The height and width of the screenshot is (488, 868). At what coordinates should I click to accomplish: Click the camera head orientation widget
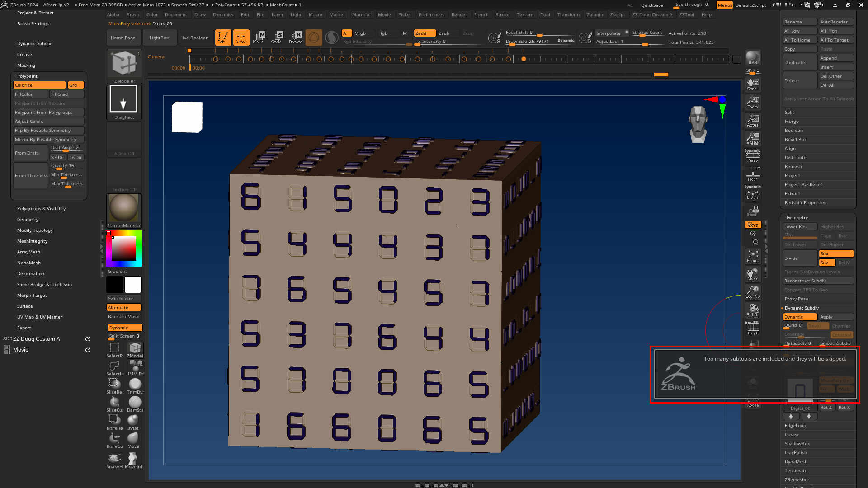698,124
